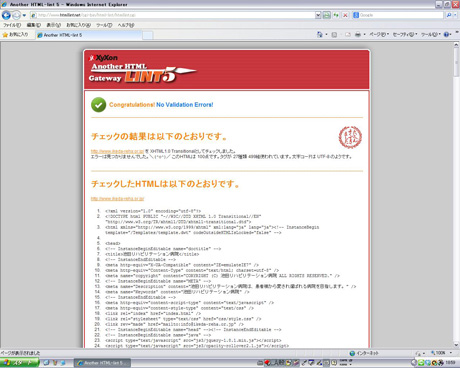The image size is (460, 368).
Task: Click the heading チェックの結果は以下のとおりです。
Action: [x=159, y=136]
